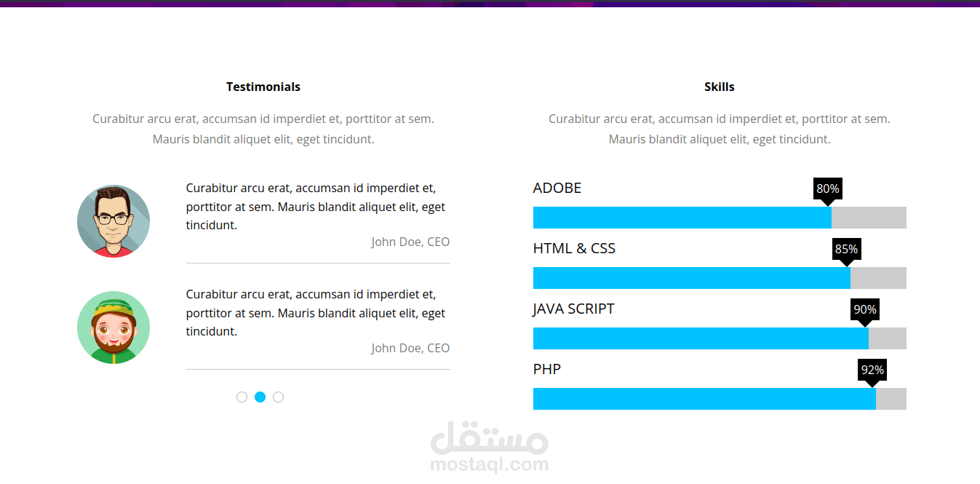Click the mostaql.com watermark logo
This screenshot has width=980, height=484.
click(489, 447)
